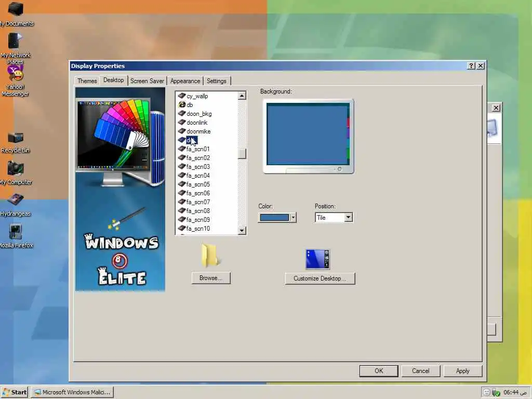Click the Apply button
The width and height of the screenshot is (532, 399).
coord(463,371)
